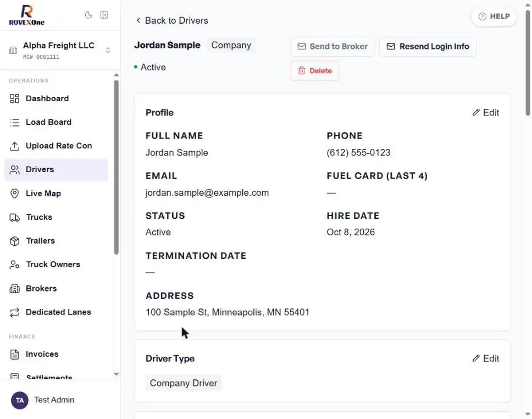Viewport: 532px width, 419px height.
Task: Navigate to Trucks
Action: click(56, 217)
